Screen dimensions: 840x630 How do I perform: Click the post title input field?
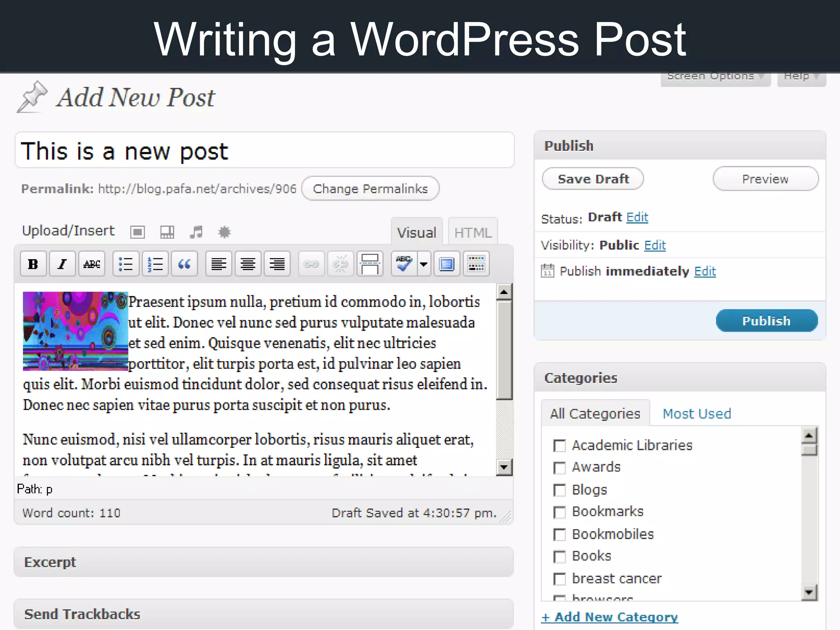(265, 150)
